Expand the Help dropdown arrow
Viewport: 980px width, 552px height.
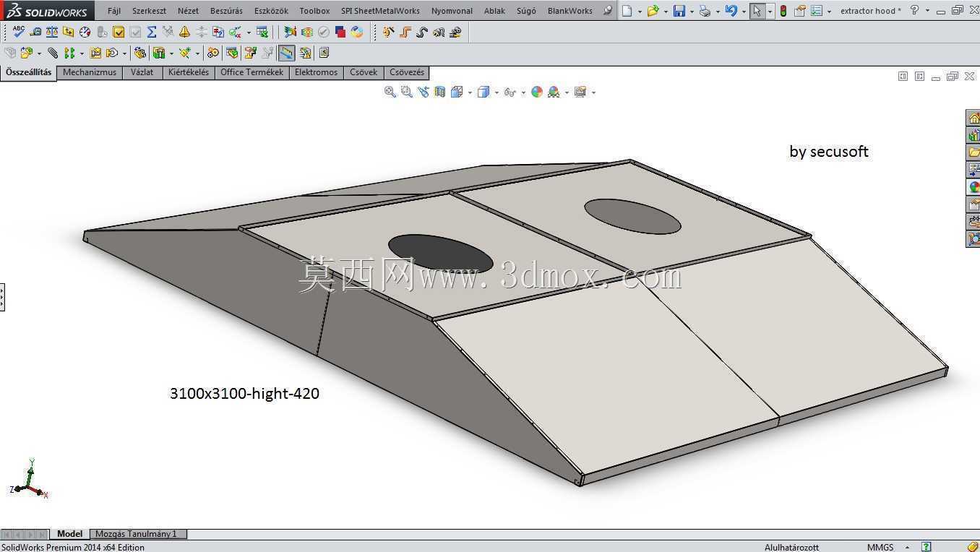927,11
